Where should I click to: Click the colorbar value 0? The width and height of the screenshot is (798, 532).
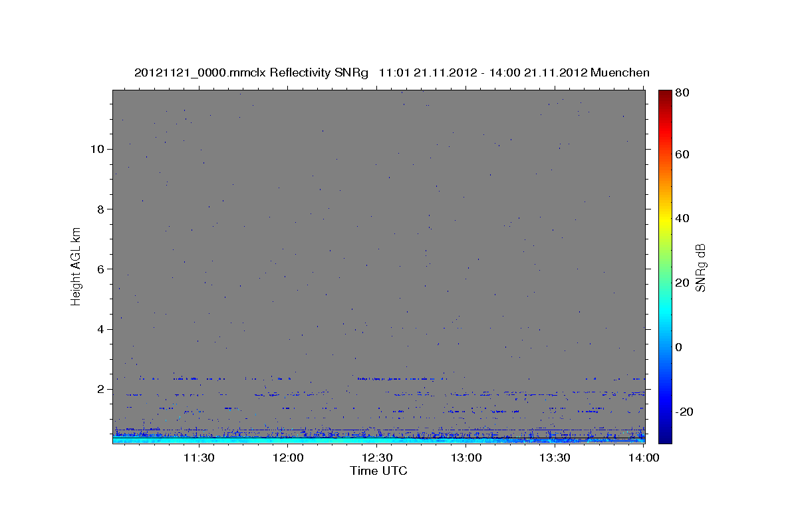(x=679, y=347)
